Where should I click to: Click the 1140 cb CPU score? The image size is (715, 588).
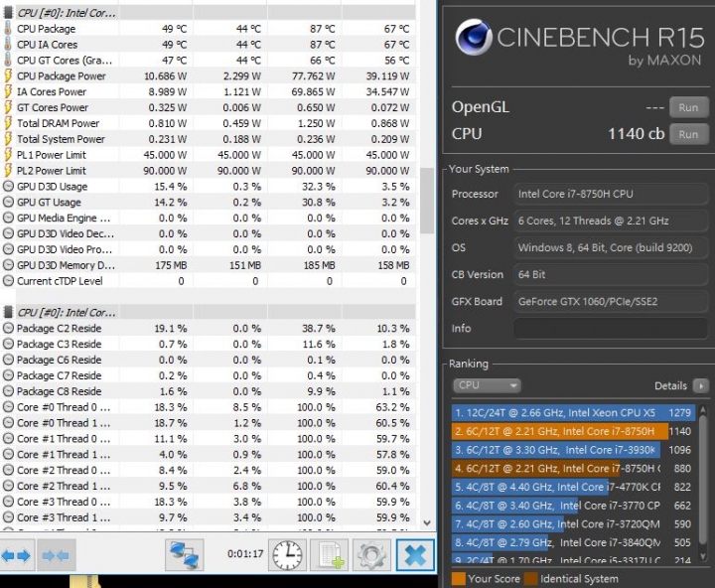pos(637,134)
